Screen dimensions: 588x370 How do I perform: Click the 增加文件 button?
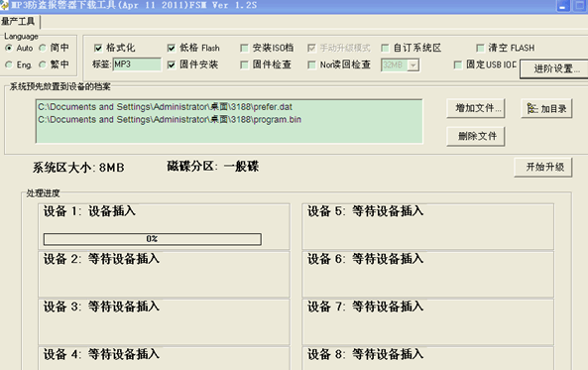pyautogui.click(x=476, y=108)
